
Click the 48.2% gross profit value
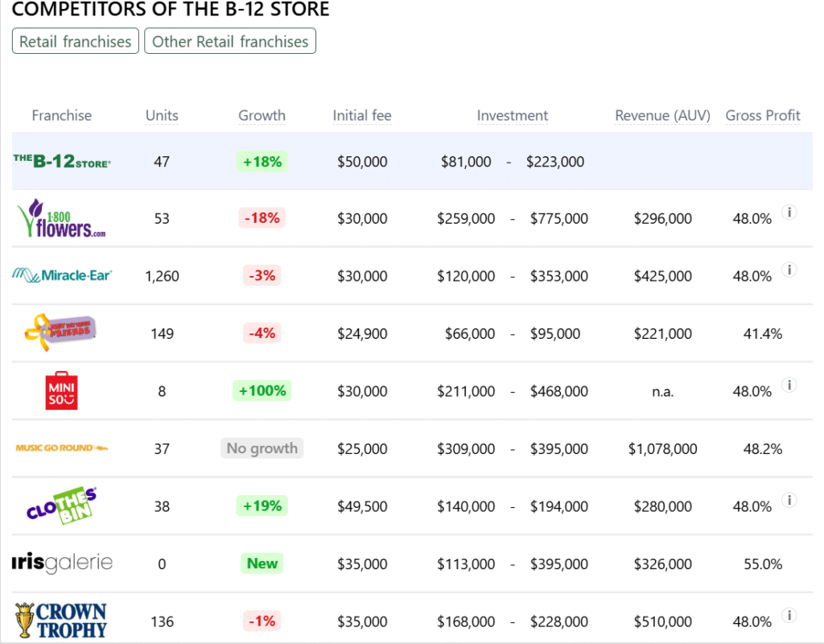[763, 449]
